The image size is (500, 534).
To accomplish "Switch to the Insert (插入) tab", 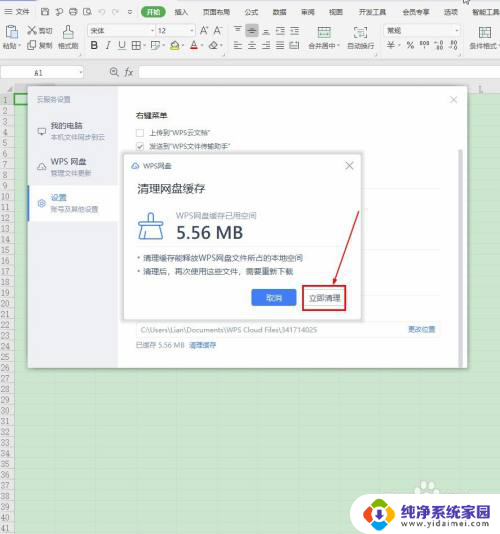I will (181, 12).
